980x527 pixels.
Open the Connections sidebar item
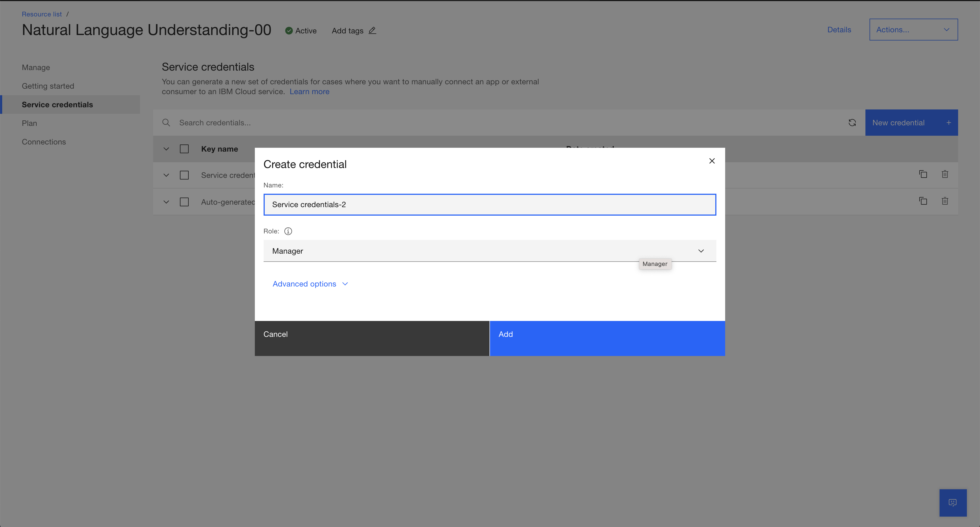(44, 142)
